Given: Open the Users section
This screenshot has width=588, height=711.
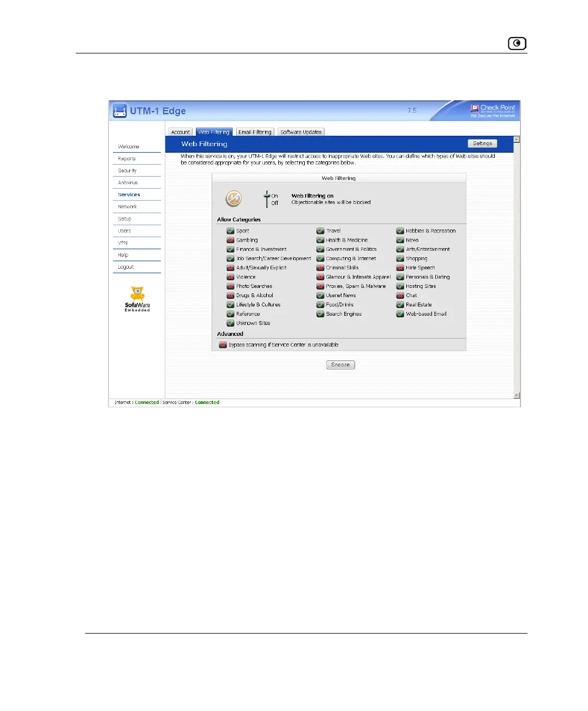Looking at the screenshot, I should 124,231.
